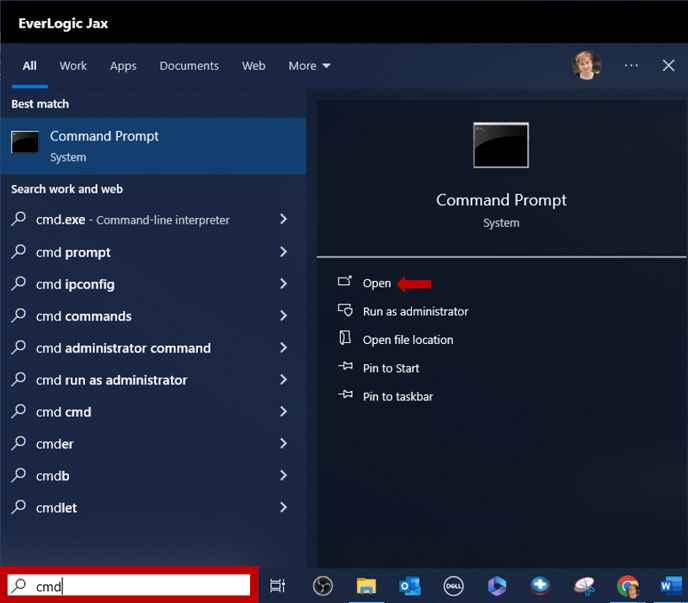Click magnifier icon in taskbar search box
The image size is (688, 603).
click(x=19, y=585)
